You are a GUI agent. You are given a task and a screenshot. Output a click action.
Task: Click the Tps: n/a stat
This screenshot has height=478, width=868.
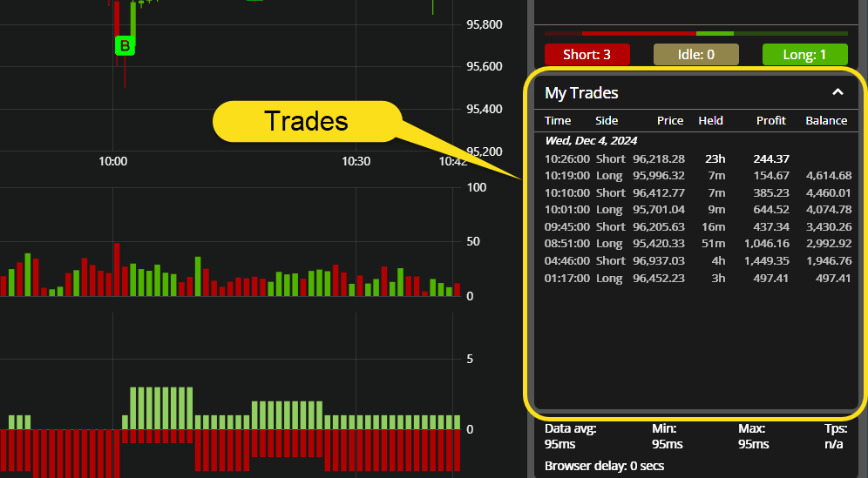(x=835, y=436)
